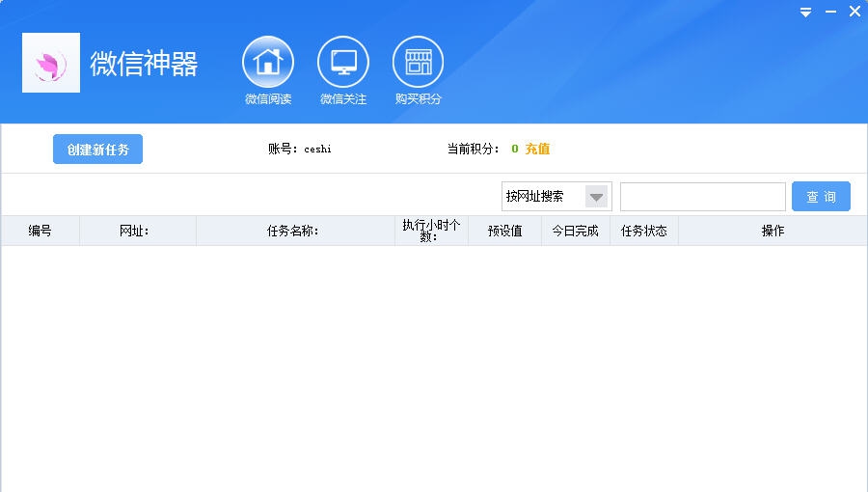868x492 pixels.
Task: Click the 微信神器 title text
Action: [144, 63]
